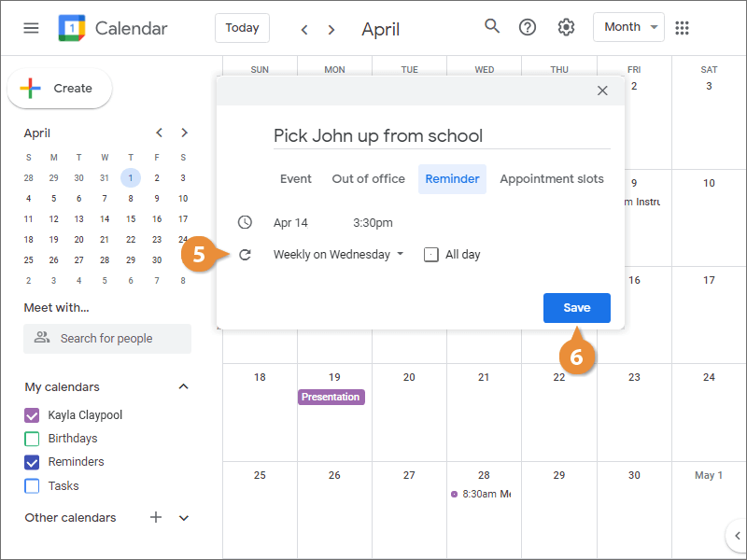
Task: Click the Search for people field
Action: click(107, 338)
